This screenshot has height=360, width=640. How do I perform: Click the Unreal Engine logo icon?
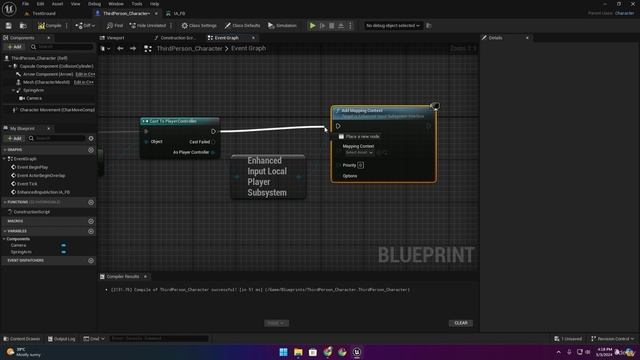point(9,9)
